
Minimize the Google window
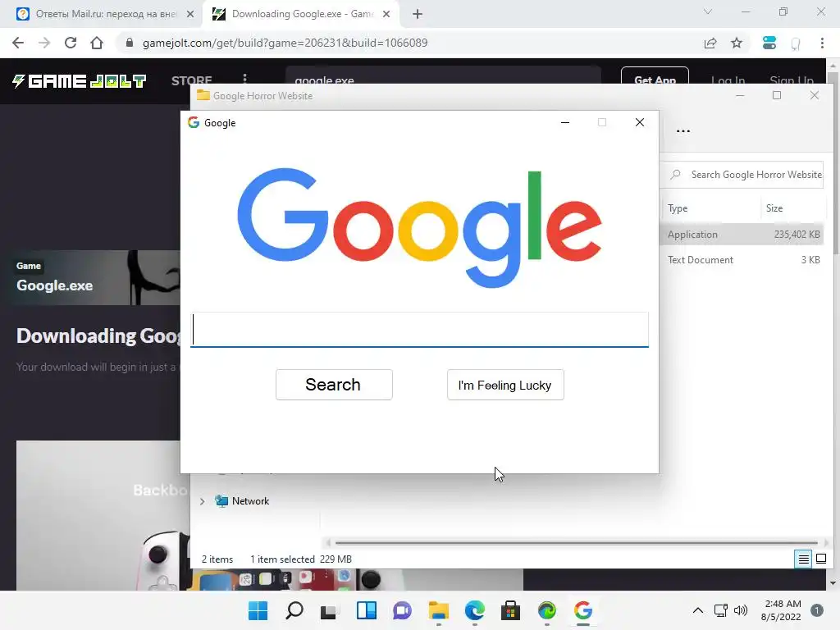(564, 123)
